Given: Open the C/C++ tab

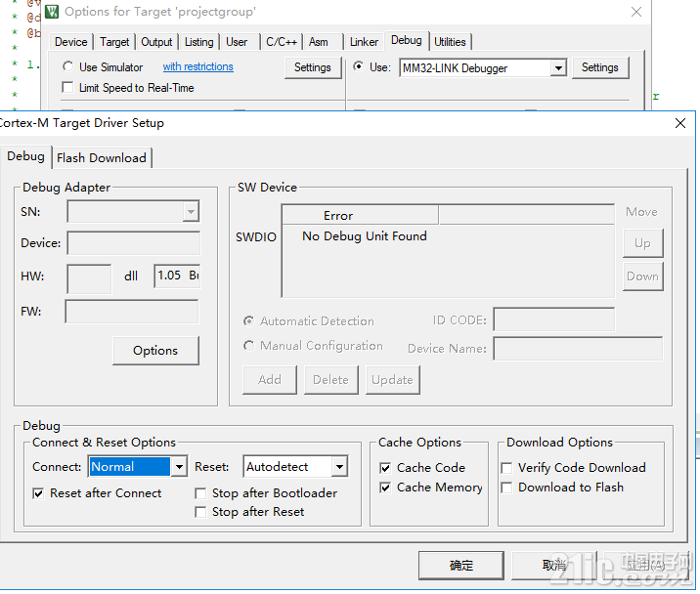Looking at the screenshot, I should tap(282, 42).
